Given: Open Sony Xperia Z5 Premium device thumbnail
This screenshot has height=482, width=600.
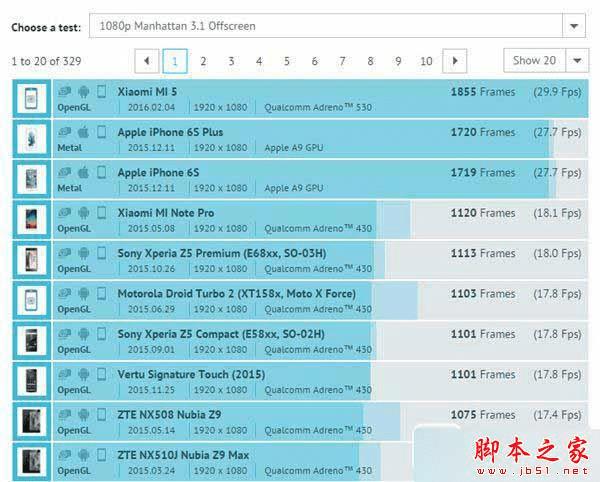Looking at the screenshot, I should coord(32,260).
